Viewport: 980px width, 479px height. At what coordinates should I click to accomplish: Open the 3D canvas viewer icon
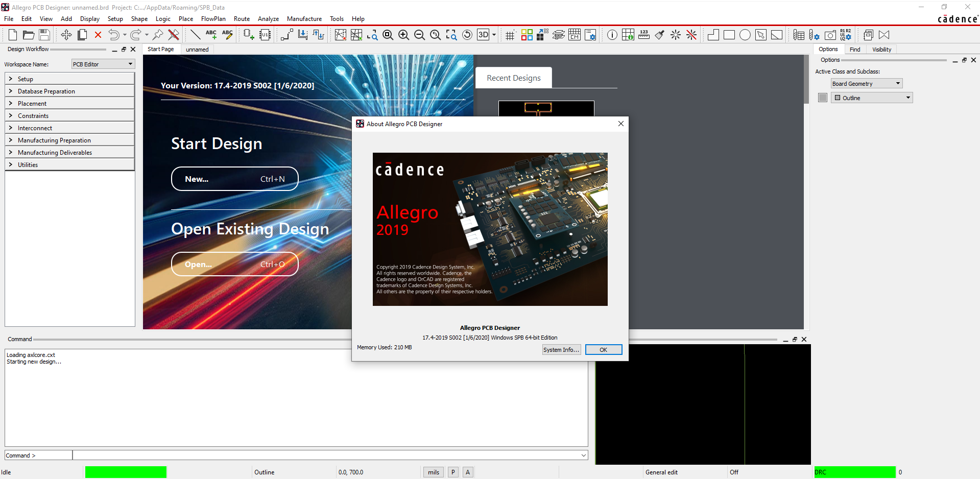click(483, 35)
